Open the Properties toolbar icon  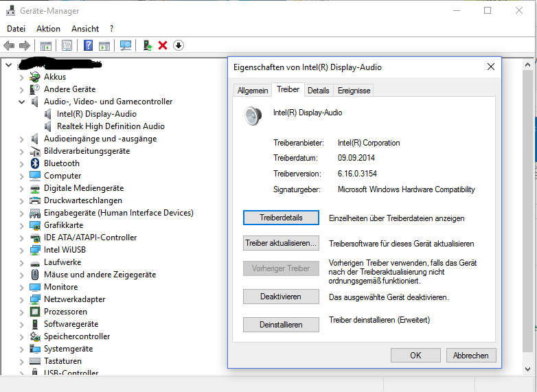point(67,45)
